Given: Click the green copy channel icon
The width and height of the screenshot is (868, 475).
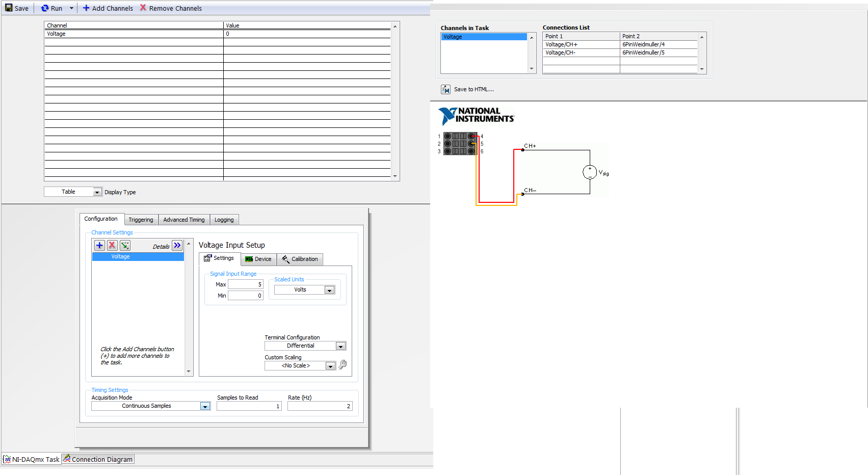Looking at the screenshot, I should click(125, 245).
